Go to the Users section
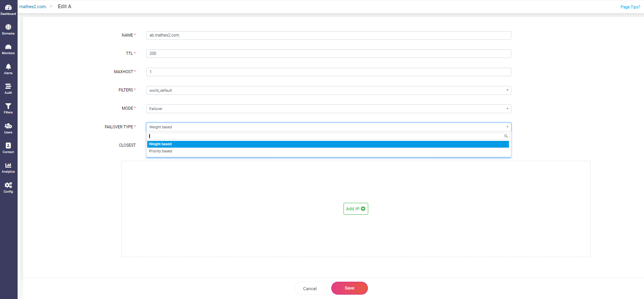Viewport: 644px width, 299px height. click(x=8, y=128)
